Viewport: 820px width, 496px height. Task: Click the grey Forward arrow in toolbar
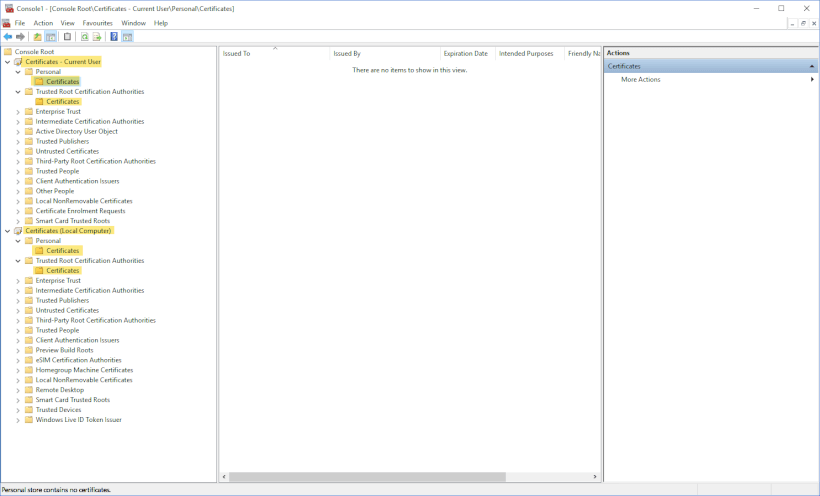[x=20, y=37]
